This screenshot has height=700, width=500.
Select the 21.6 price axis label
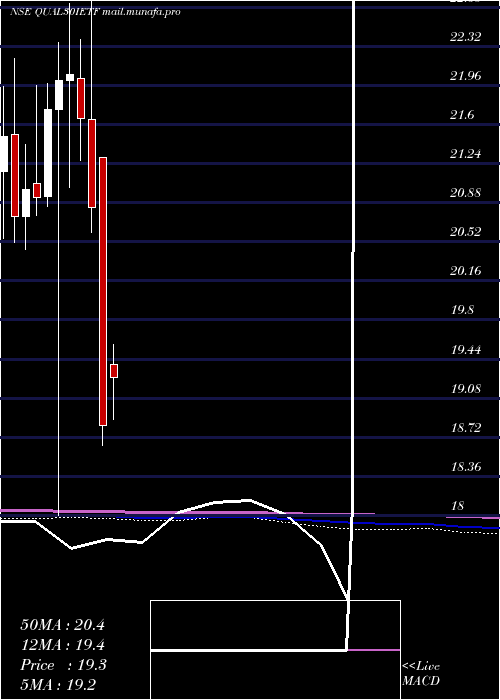[462, 115]
